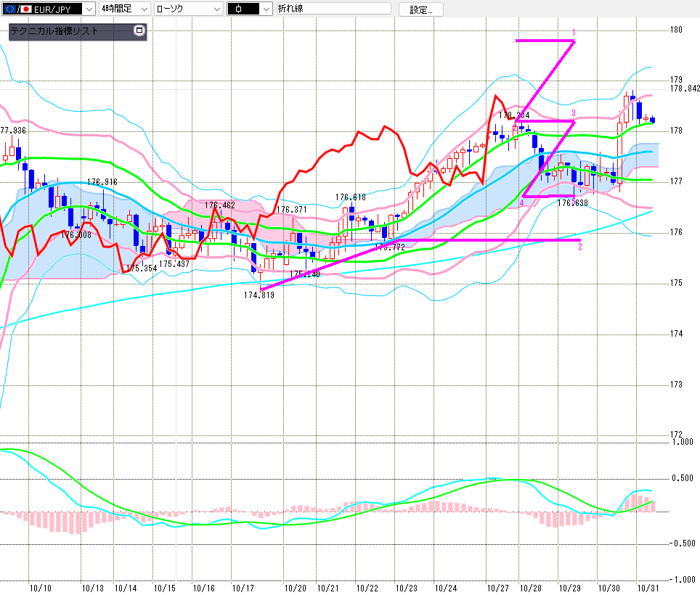Open the ローソク chart type dropdown

tap(217, 9)
